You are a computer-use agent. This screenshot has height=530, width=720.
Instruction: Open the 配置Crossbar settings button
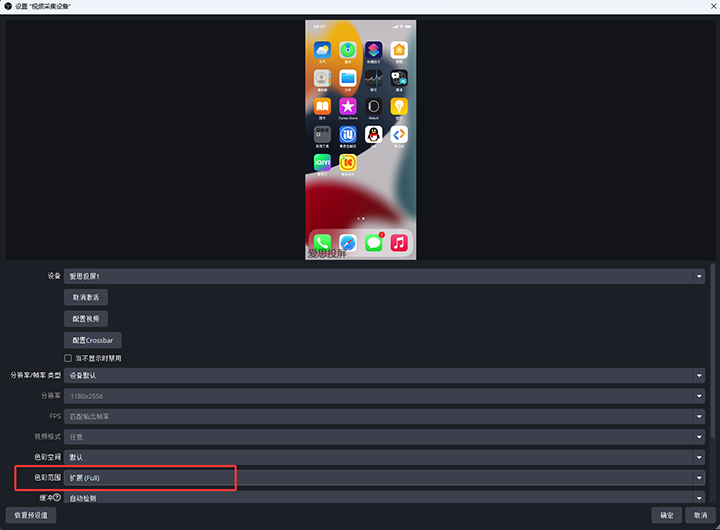click(92, 340)
